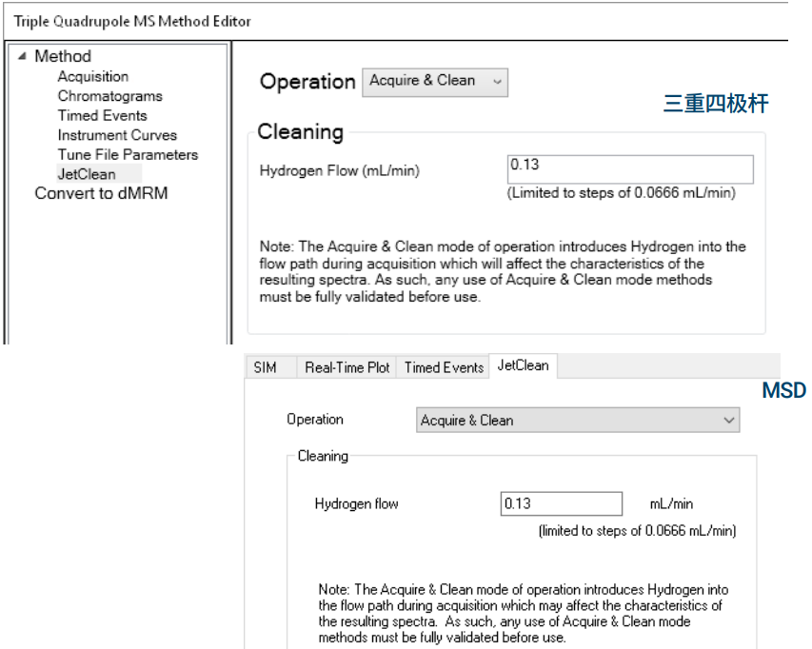Click the Method root label in tree
The height and width of the screenshot is (649, 812).
coord(63,56)
